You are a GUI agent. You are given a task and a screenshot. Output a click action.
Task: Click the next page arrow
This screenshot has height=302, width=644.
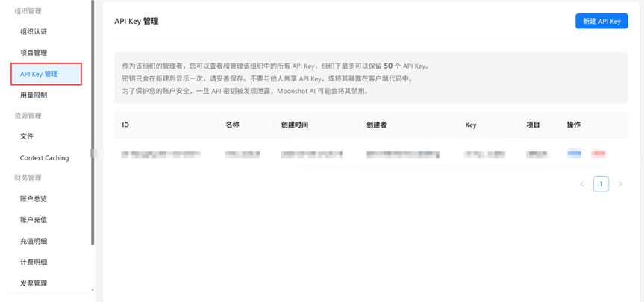pos(621,184)
